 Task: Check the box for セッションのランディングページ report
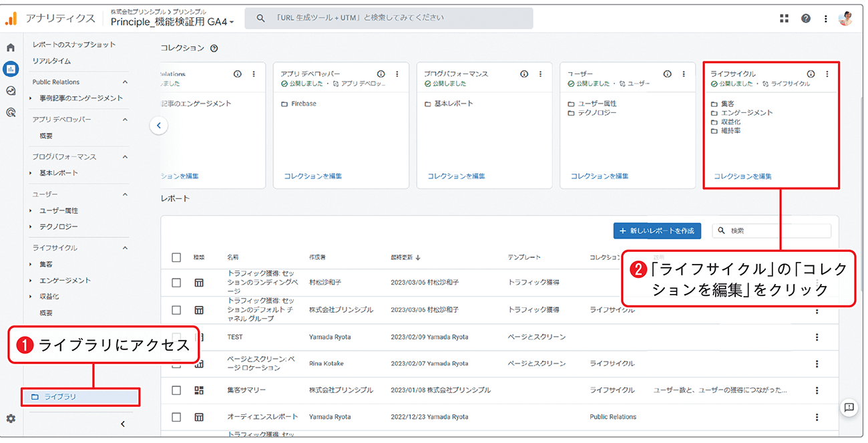(176, 283)
